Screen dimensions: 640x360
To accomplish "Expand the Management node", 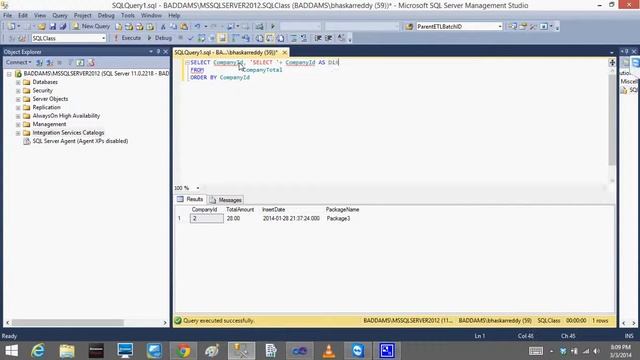I will click(x=18, y=124).
